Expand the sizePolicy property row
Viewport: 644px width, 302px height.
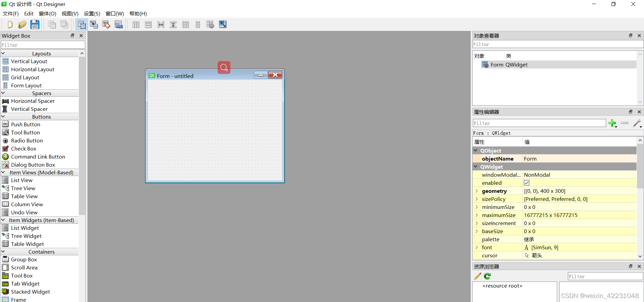pyautogui.click(x=477, y=199)
